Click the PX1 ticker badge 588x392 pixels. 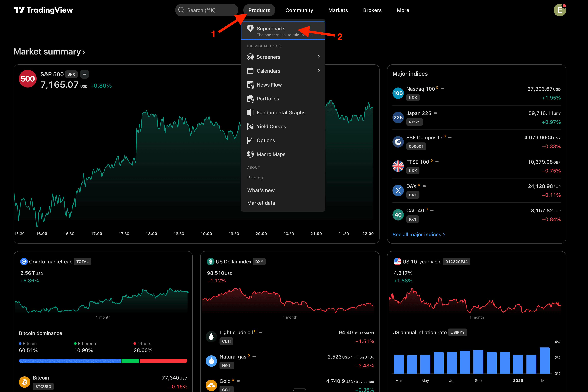(x=412, y=219)
